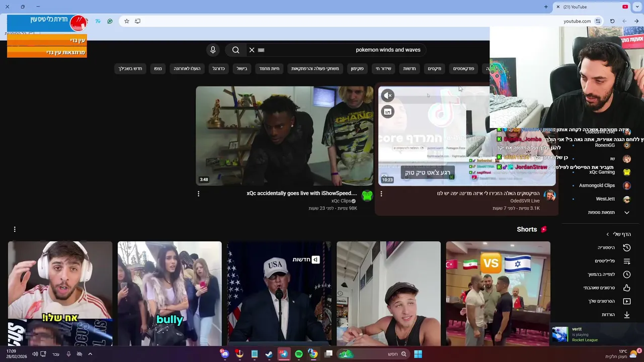This screenshot has height=362, width=644.
Task: Open פלייליסטים playlists icon in sidebar
Action: coord(627,261)
